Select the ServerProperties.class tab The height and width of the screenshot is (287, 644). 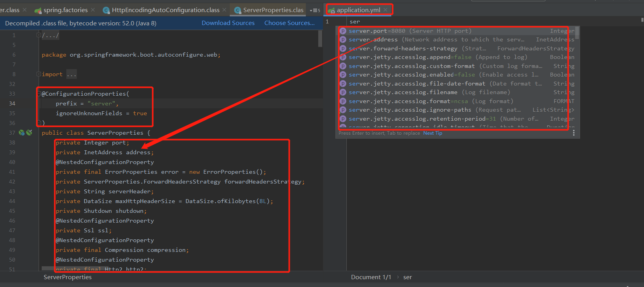273,10
